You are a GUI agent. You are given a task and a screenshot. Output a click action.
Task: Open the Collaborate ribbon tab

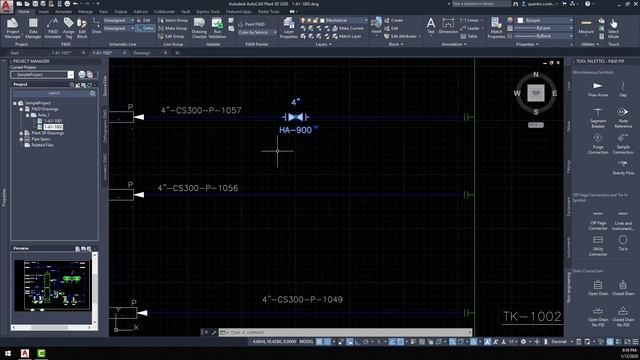164,12
